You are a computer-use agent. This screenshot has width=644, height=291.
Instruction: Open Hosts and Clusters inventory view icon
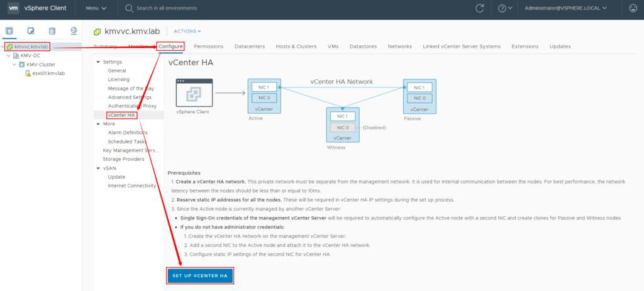9,31
